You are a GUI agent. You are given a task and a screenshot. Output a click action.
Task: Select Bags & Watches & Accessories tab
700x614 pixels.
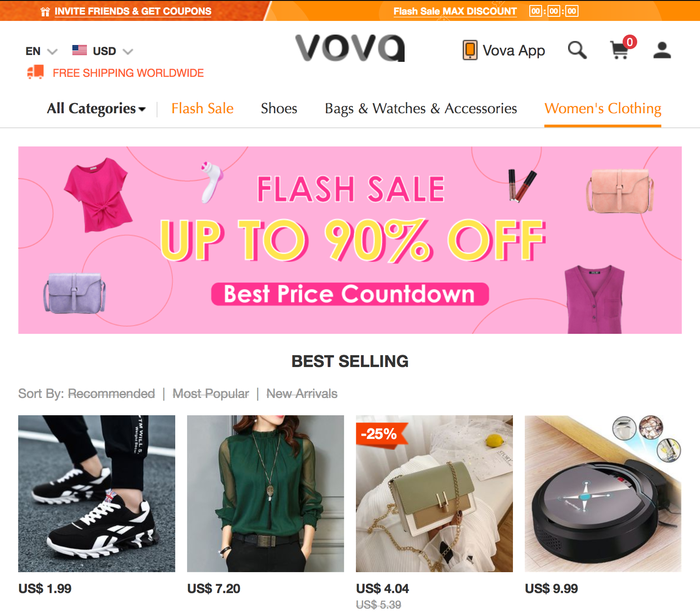(421, 108)
